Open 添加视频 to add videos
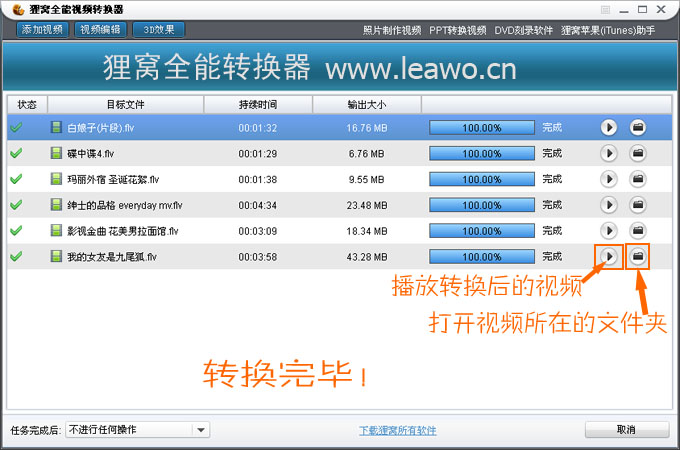The height and width of the screenshot is (450, 680). click(42, 29)
